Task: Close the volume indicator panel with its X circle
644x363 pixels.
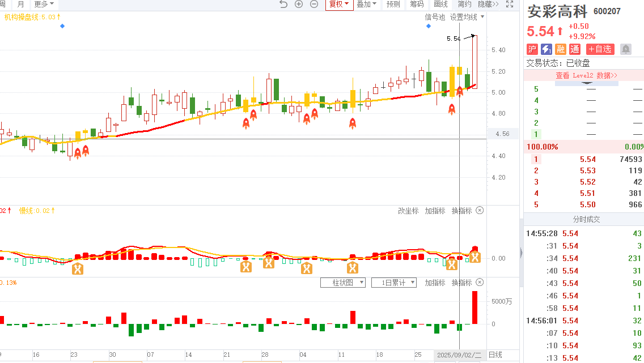Action: pyautogui.click(x=479, y=282)
